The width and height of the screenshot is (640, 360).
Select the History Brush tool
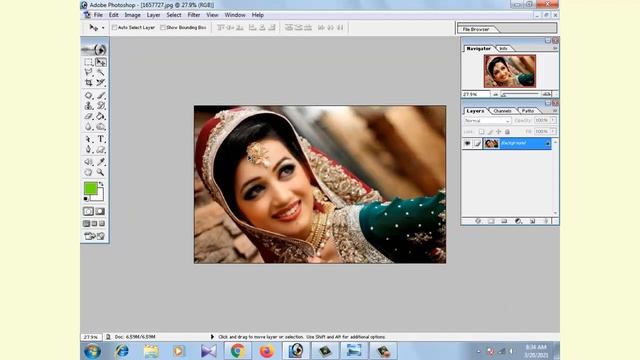100,106
